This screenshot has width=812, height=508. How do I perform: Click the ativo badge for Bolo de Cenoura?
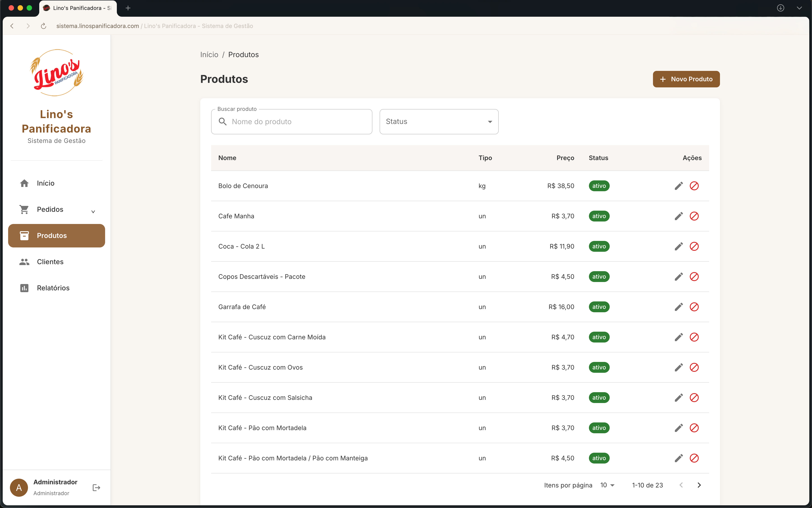point(599,186)
